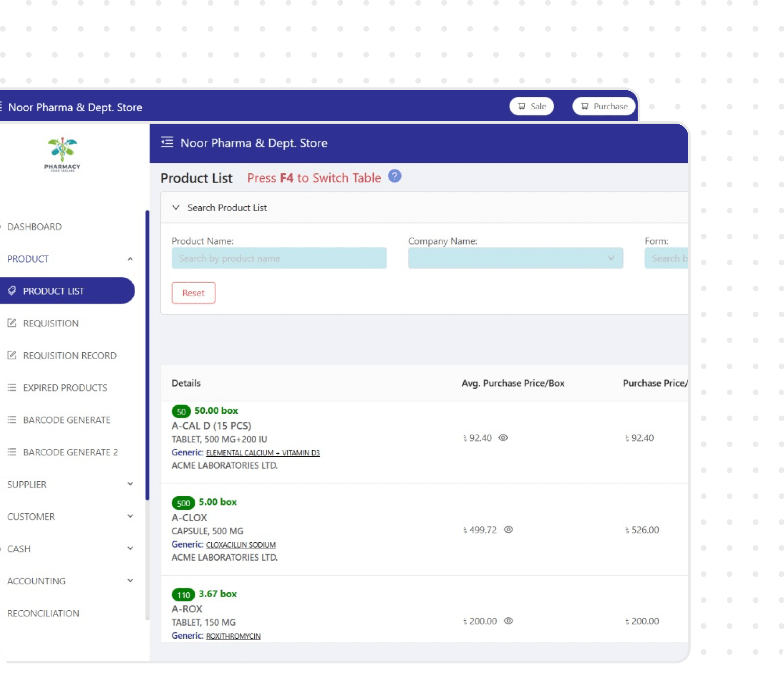The image size is (784, 675).
Task: Click the blue help question mark icon
Action: coord(394,176)
